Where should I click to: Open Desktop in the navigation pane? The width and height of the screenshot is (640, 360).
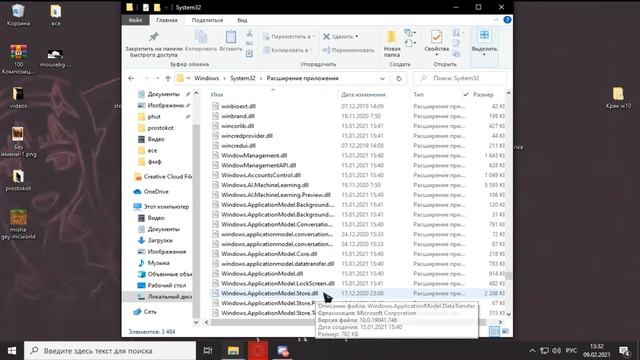(166, 285)
